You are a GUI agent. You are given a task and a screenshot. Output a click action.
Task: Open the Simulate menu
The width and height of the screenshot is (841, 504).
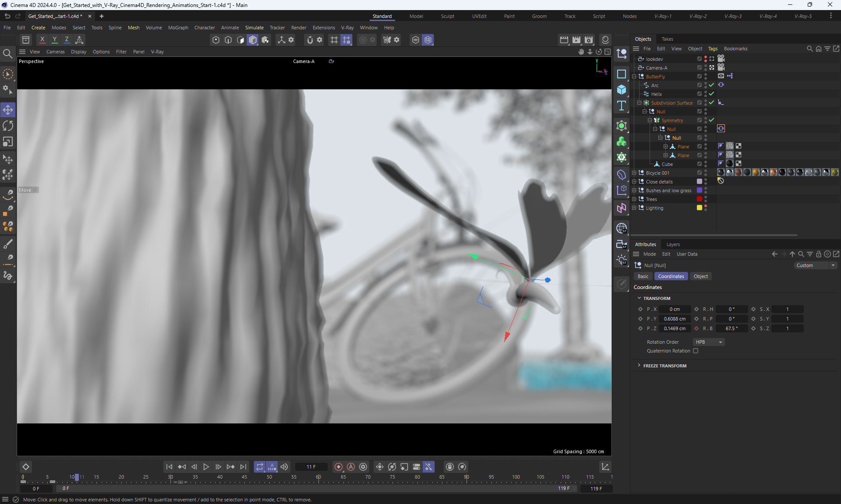[254, 28]
